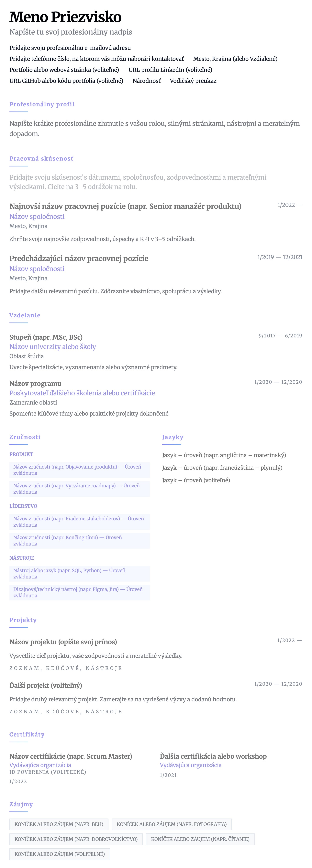Click the "Profesionálny profil" section heading
Viewport: 312px width, 868px height.
42,104
